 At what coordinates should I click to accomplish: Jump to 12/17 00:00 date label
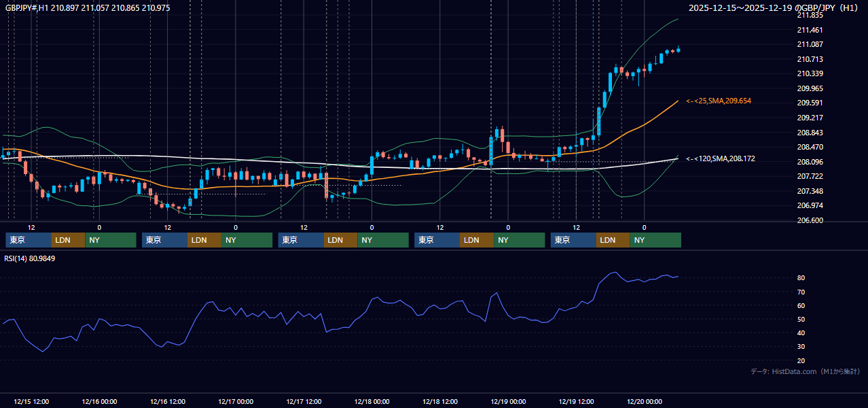236,402
